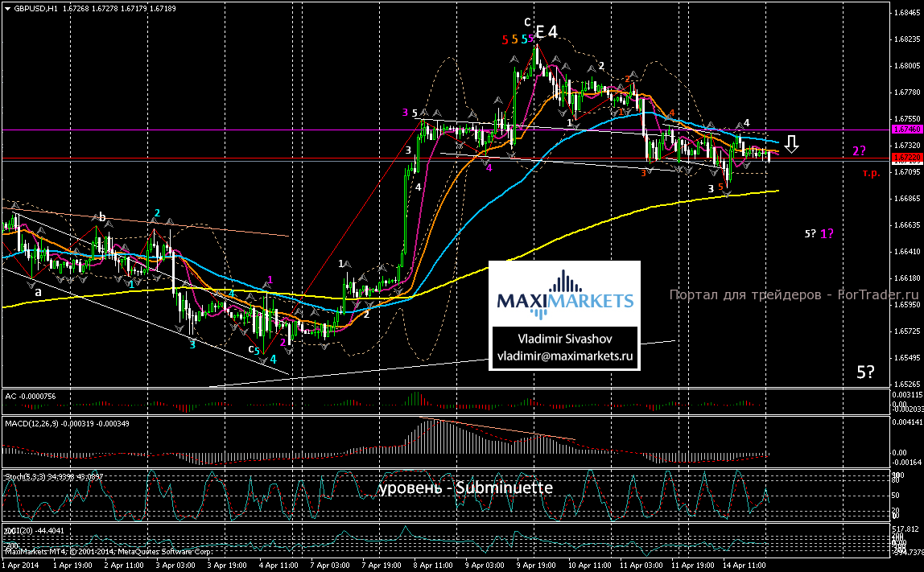
Task: Select the magenta "2?" wave label
Action: click(859, 151)
